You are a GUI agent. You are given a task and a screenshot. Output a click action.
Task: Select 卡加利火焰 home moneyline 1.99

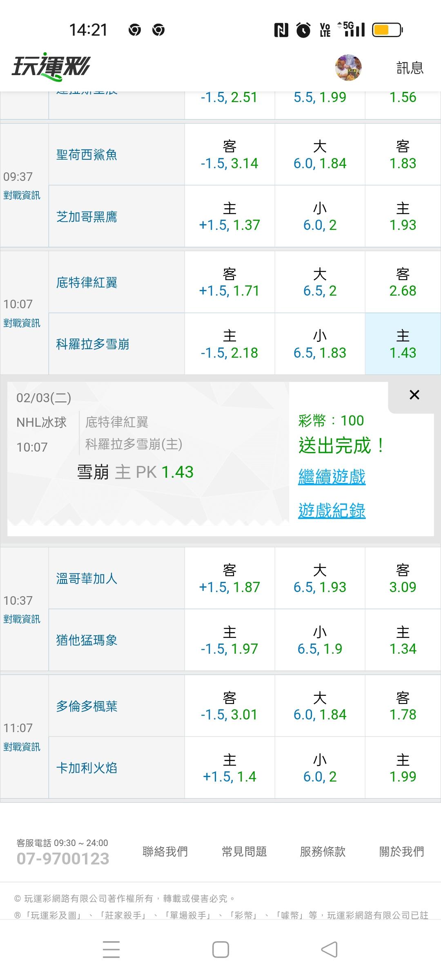tap(403, 768)
